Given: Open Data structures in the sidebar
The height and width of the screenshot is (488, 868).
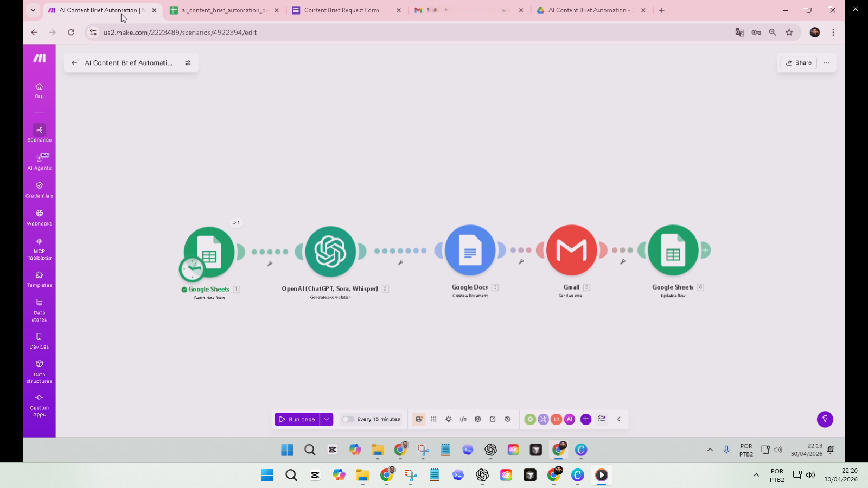Looking at the screenshot, I should [39, 372].
